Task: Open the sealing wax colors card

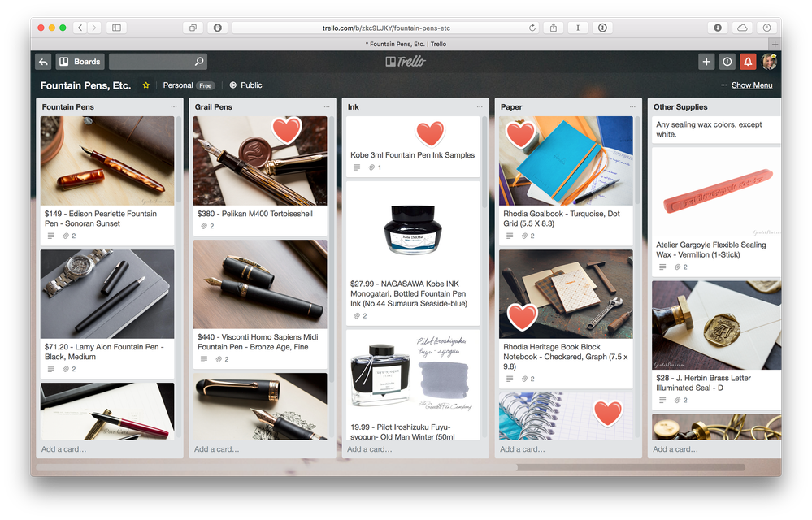Action: 715,129
